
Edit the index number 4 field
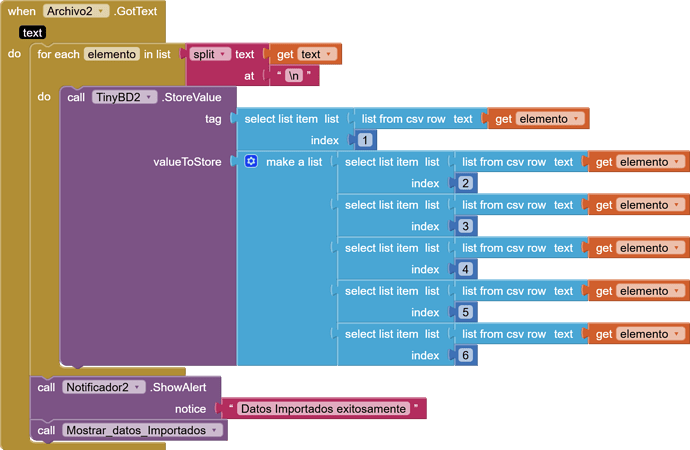(x=466, y=270)
